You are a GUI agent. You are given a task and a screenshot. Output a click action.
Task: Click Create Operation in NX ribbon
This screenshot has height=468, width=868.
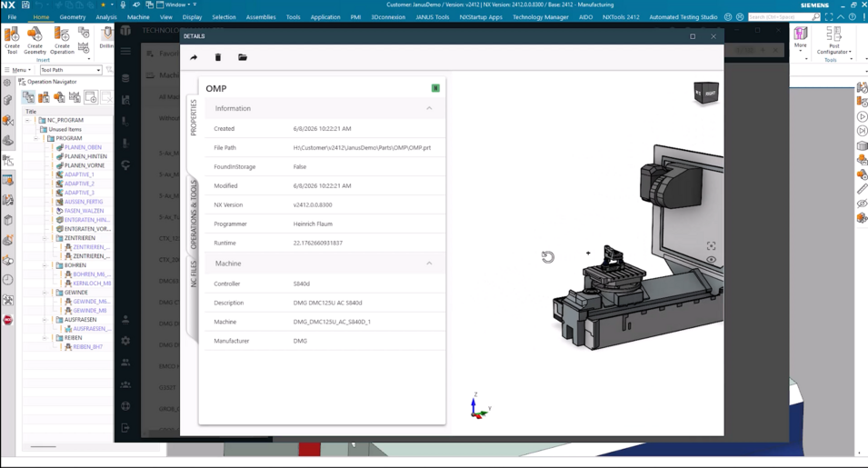click(x=62, y=41)
